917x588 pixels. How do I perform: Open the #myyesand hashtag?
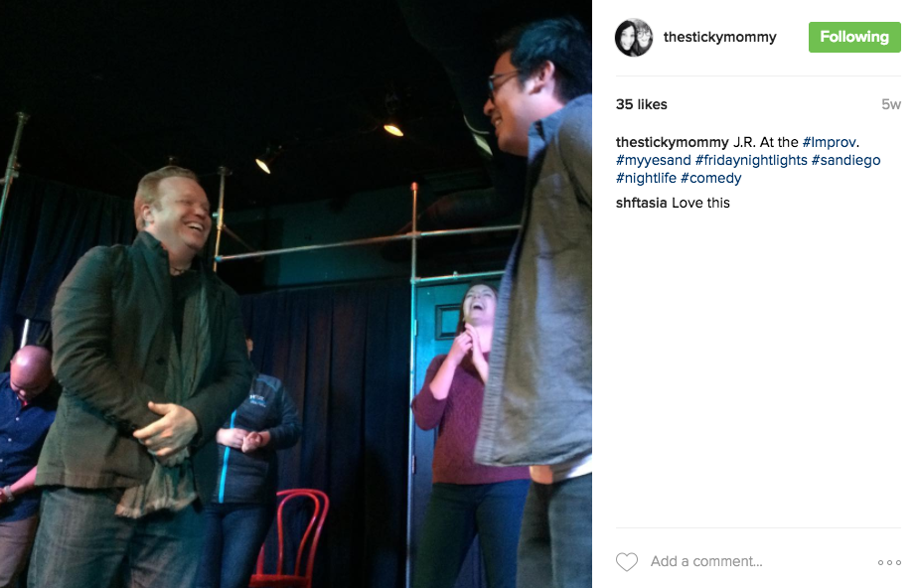click(x=654, y=160)
